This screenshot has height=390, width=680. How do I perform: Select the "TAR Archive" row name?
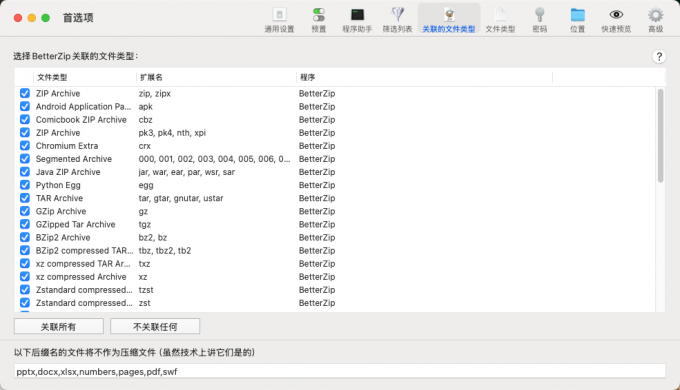[x=59, y=198]
